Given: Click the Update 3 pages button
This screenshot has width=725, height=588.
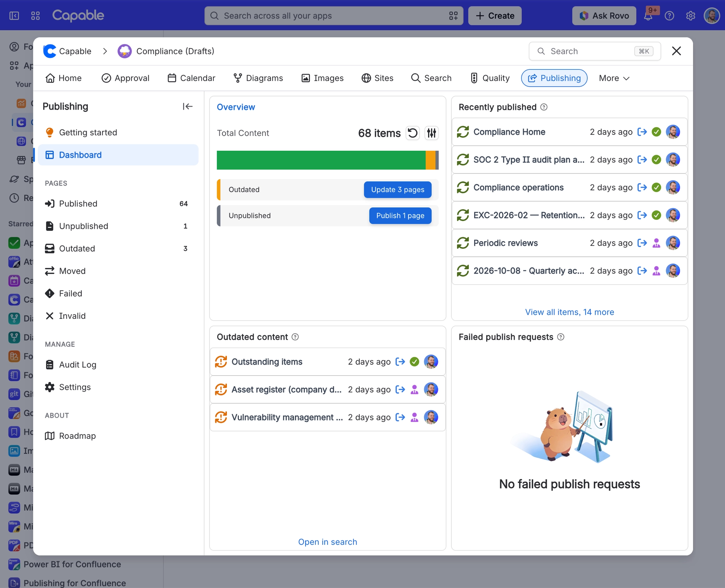Looking at the screenshot, I should [397, 190].
